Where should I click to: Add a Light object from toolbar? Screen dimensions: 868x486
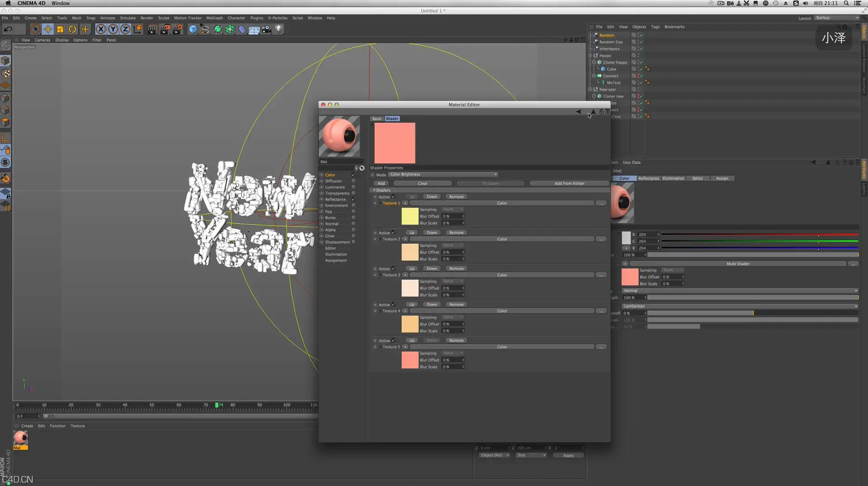(x=279, y=29)
